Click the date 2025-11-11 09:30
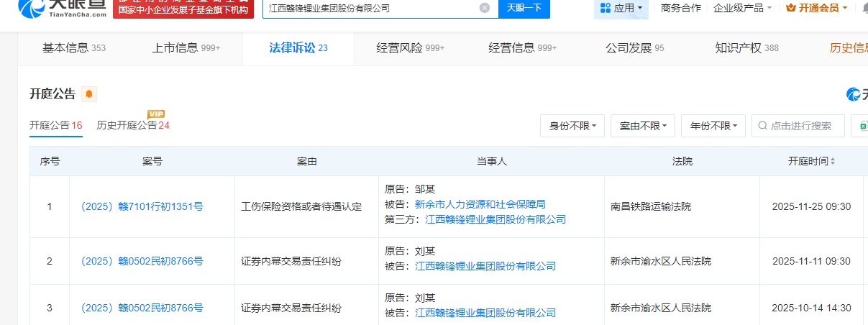The height and width of the screenshot is (325, 868). [x=811, y=261]
